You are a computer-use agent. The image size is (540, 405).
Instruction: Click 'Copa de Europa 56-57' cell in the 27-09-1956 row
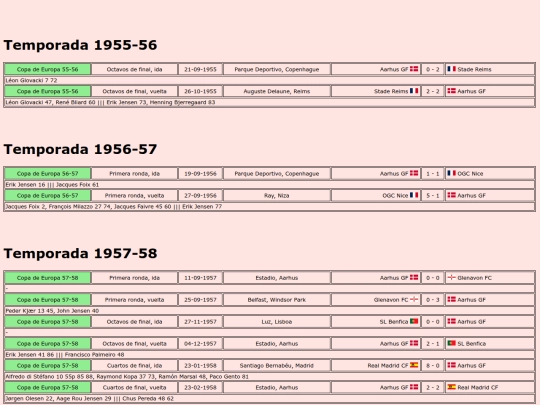(x=48, y=196)
